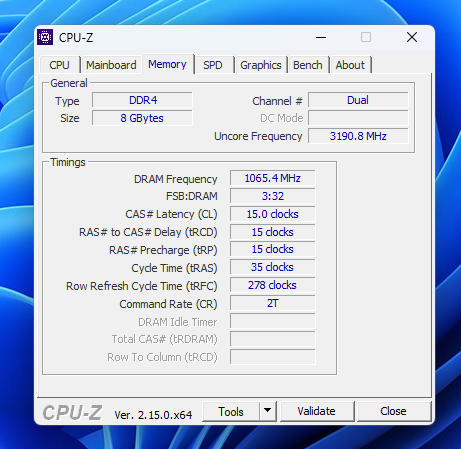Open the Tools dropdown arrow
Image resolution: width=461 pixels, height=449 pixels.
[268, 411]
